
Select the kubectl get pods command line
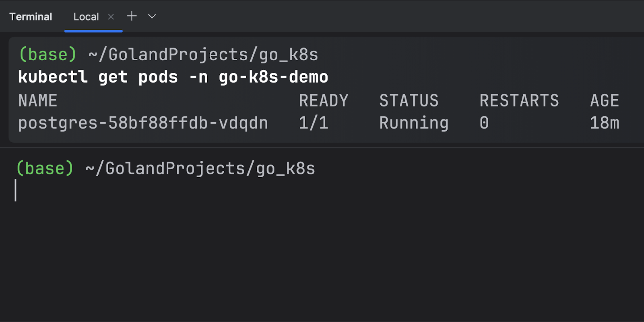(173, 77)
